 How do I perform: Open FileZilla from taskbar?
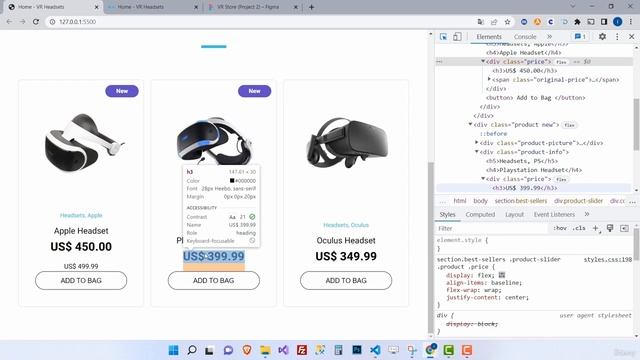click(x=302, y=350)
